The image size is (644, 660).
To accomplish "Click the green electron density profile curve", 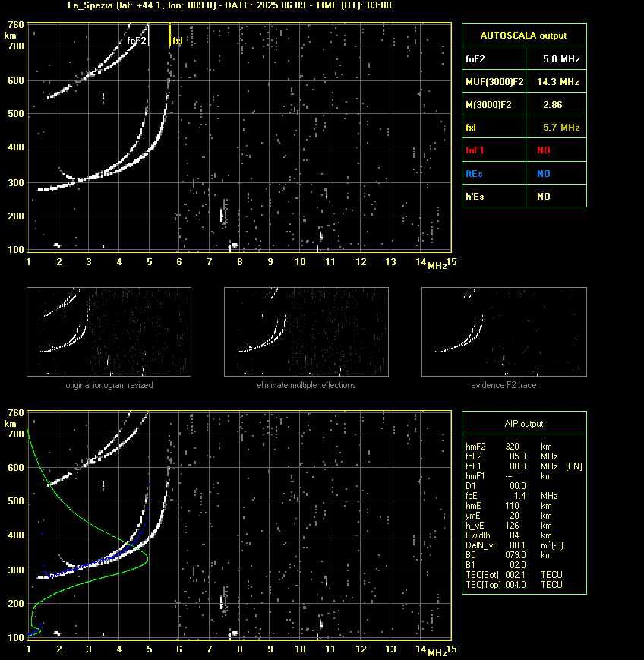I will click(148, 558).
